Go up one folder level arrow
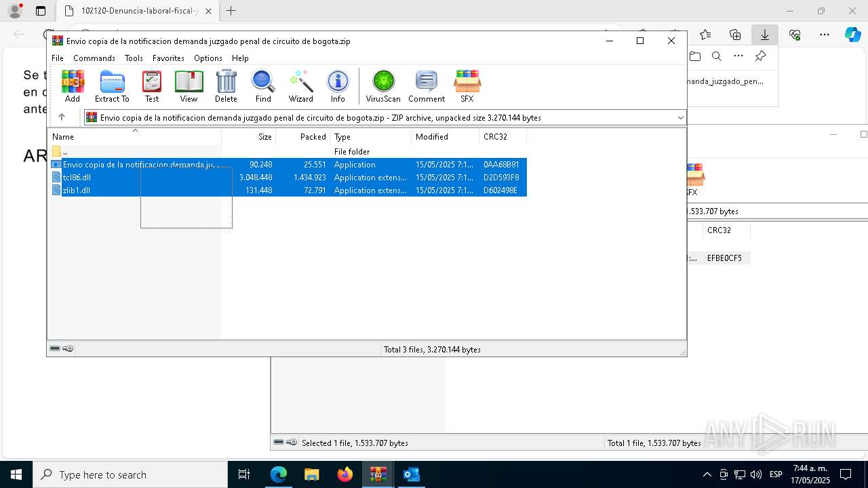 click(x=62, y=117)
